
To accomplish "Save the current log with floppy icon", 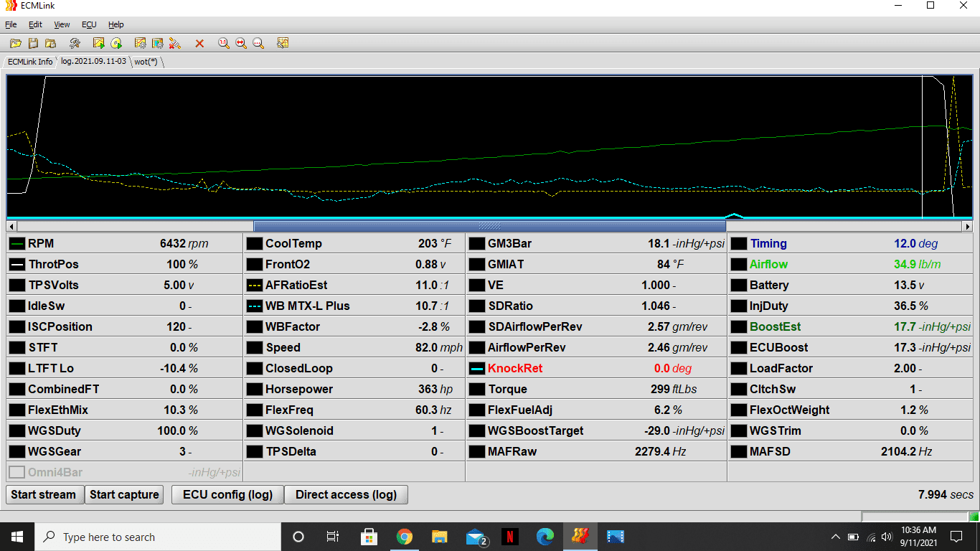I will tap(33, 43).
